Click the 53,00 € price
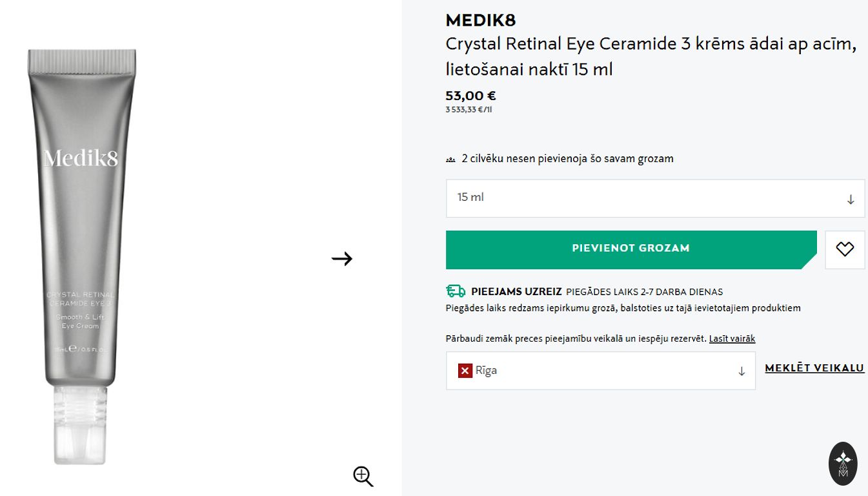 [470, 96]
